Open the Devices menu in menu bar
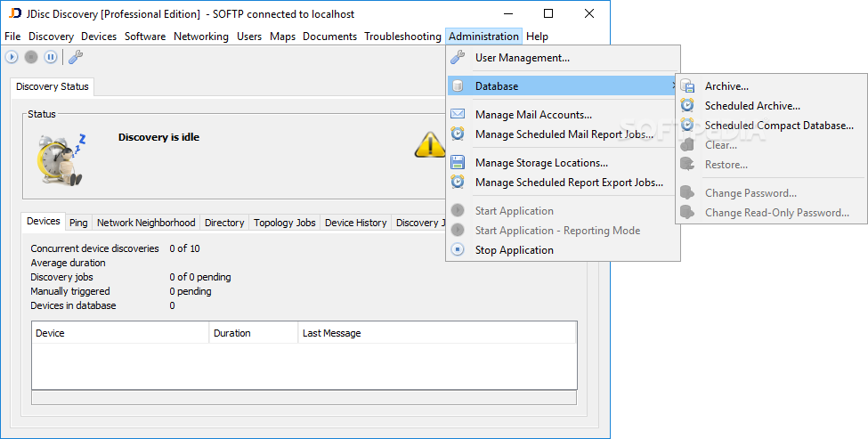The height and width of the screenshot is (439, 868). pyautogui.click(x=99, y=37)
